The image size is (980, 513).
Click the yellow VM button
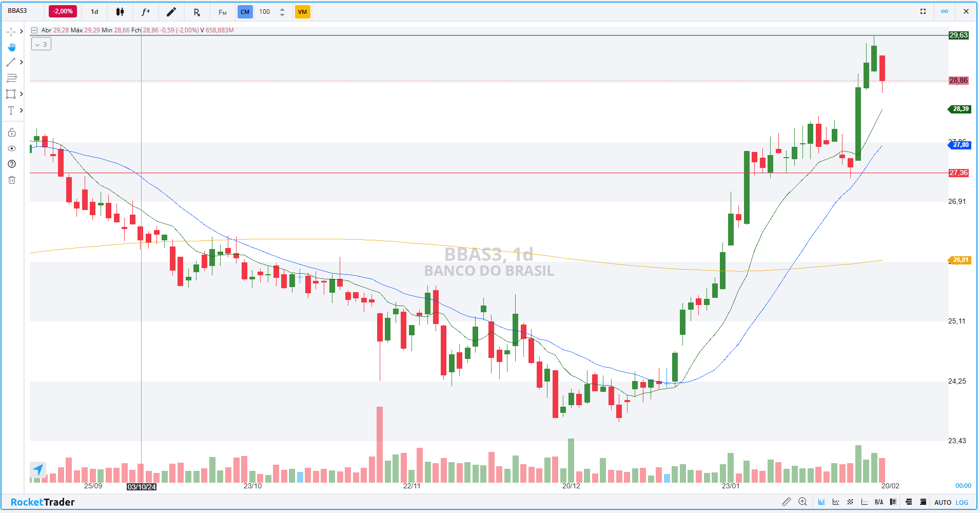(x=302, y=12)
